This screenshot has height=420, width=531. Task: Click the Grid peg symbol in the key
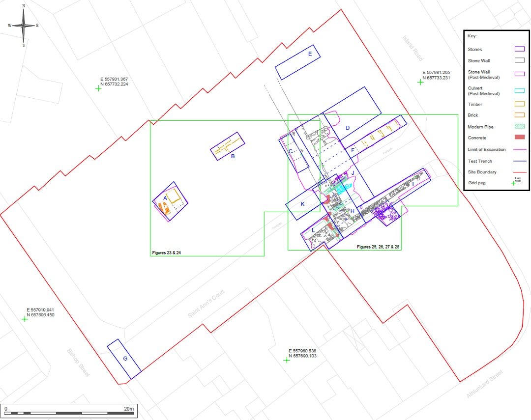coord(514,183)
